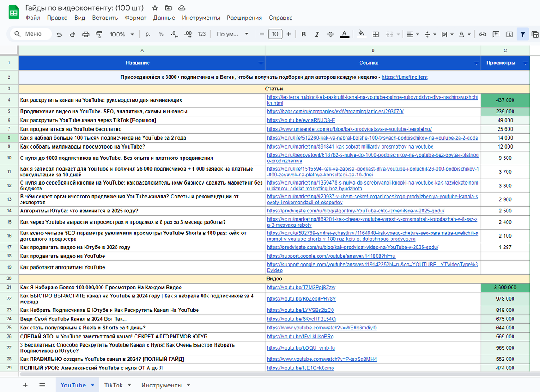Viewport: 540px width, 392px height.
Task: Switch to the Инструменты sheet tab
Action: tap(162, 385)
